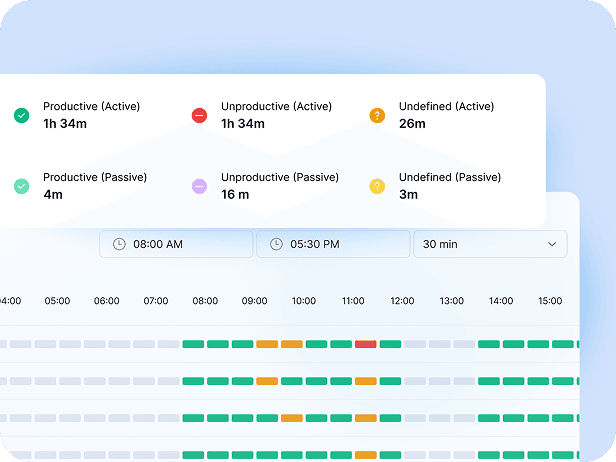
Task: Select the 08:00 hour label on the timeline
Action: click(x=205, y=301)
